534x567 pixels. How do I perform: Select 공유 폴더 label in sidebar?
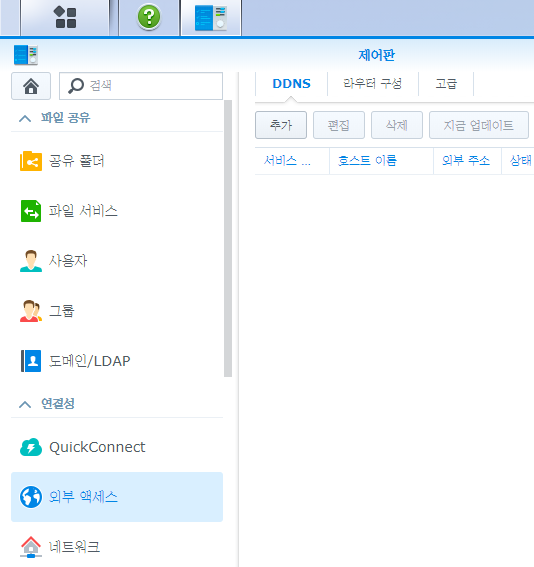77,161
